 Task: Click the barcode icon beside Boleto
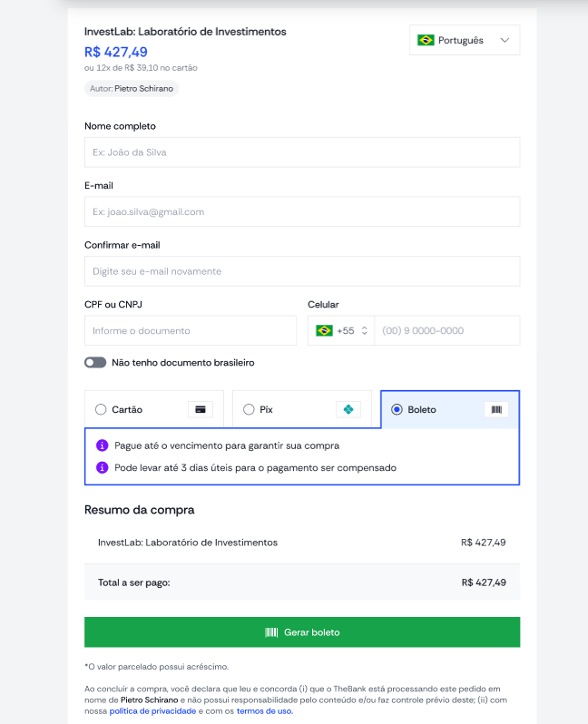pyautogui.click(x=496, y=409)
